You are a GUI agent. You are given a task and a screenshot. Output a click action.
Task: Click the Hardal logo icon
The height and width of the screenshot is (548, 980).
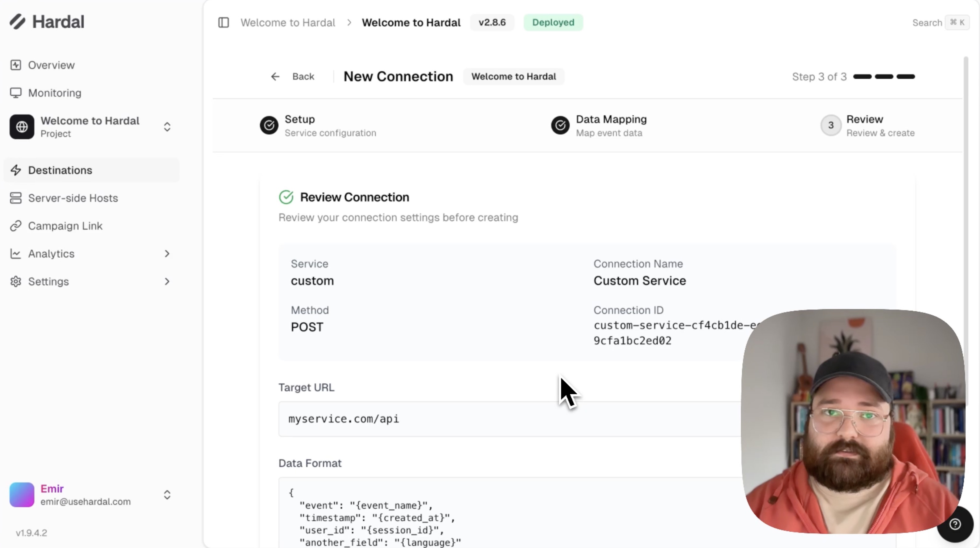(x=17, y=22)
